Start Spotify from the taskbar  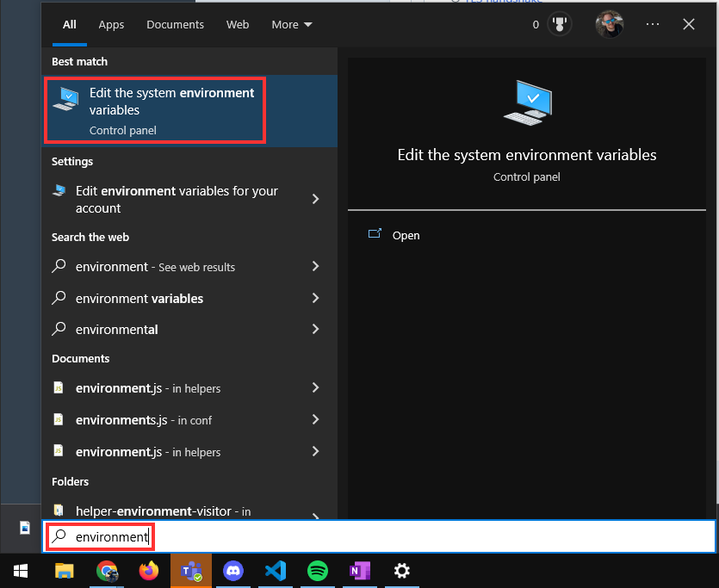(318, 571)
